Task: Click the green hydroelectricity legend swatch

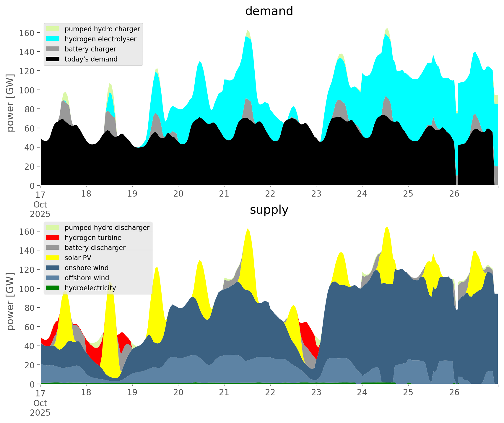Action: pyautogui.click(x=53, y=288)
